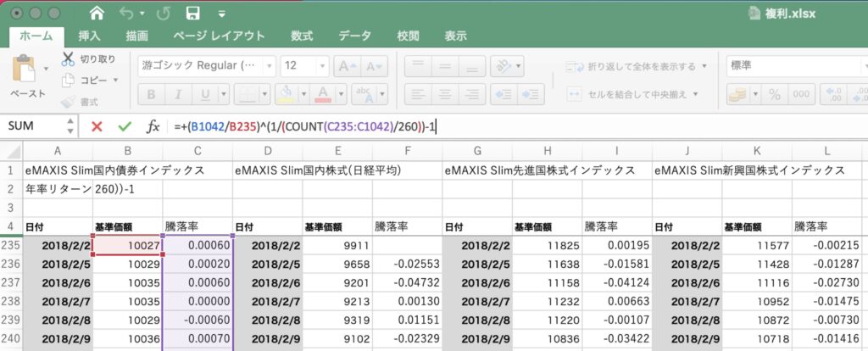Screen dimensions: 868x351
Task: Click the Paste clipboard icon
Action: coord(23,68)
